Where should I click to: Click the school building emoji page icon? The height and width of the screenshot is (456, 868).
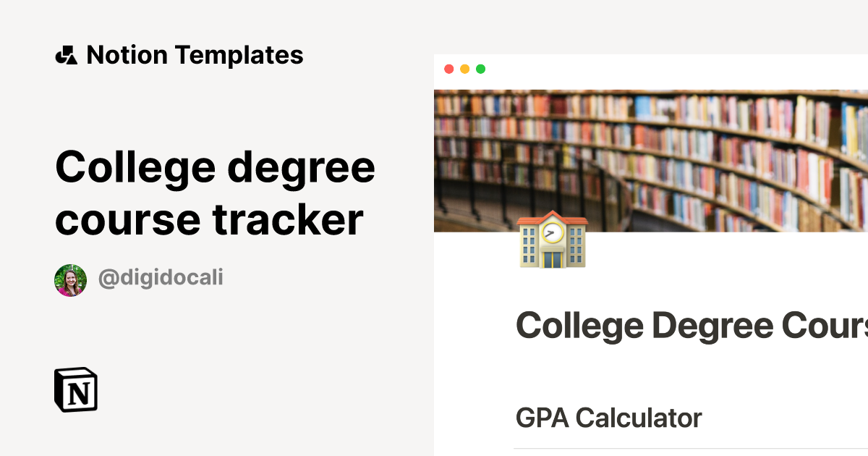tap(553, 239)
